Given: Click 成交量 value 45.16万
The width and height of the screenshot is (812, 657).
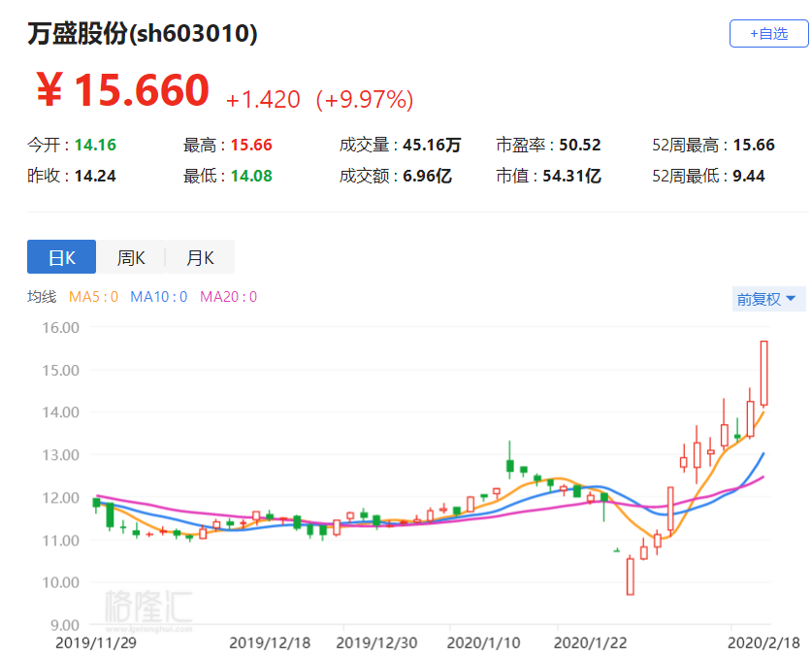Looking at the screenshot, I should click(432, 145).
